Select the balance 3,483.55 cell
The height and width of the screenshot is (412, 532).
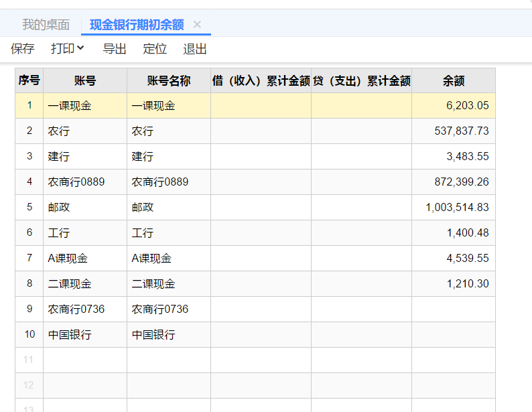click(x=454, y=156)
